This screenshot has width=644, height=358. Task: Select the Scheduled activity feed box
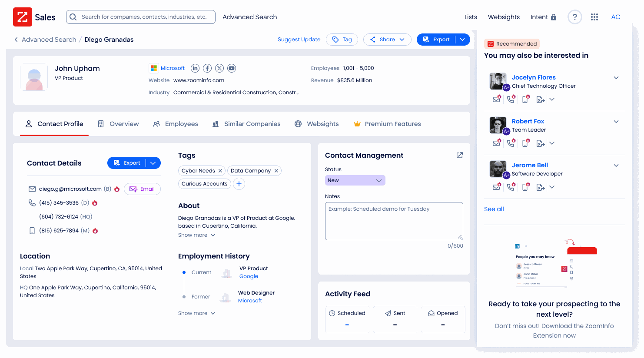tap(347, 319)
